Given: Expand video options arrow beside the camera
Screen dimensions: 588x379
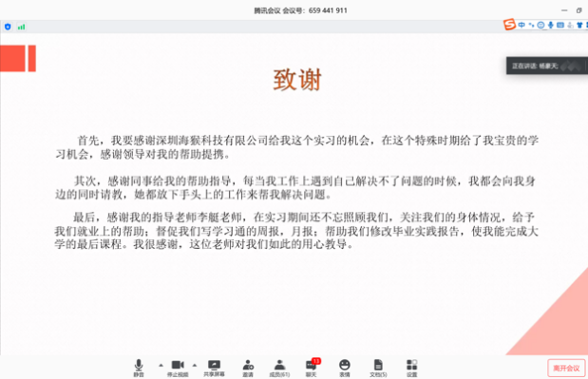Looking at the screenshot, I should pos(194,365).
